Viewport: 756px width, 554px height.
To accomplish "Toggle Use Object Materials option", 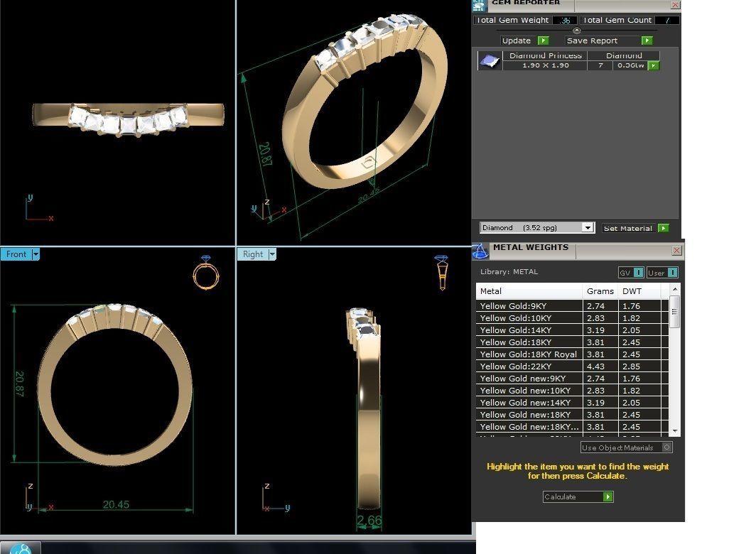I will point(626,447).
